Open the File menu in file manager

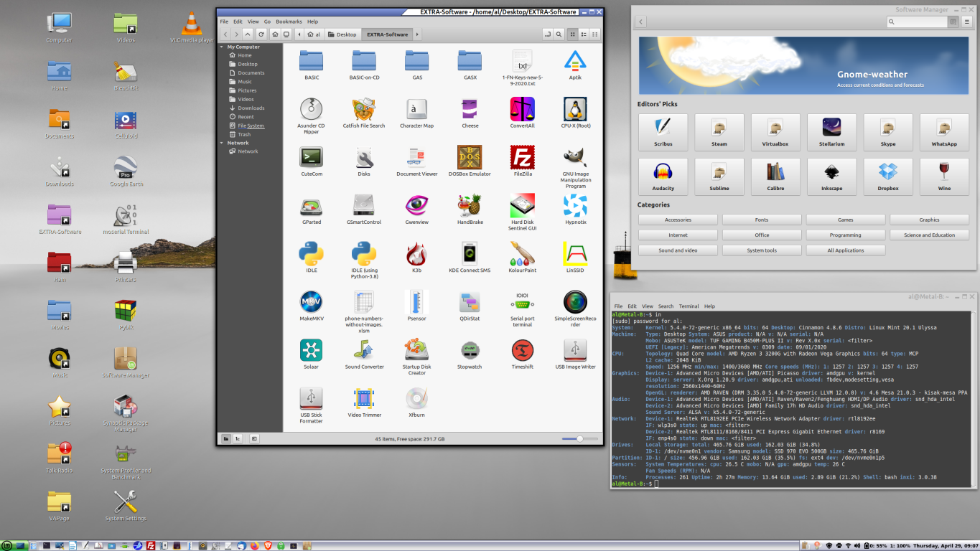click(224, 22)
